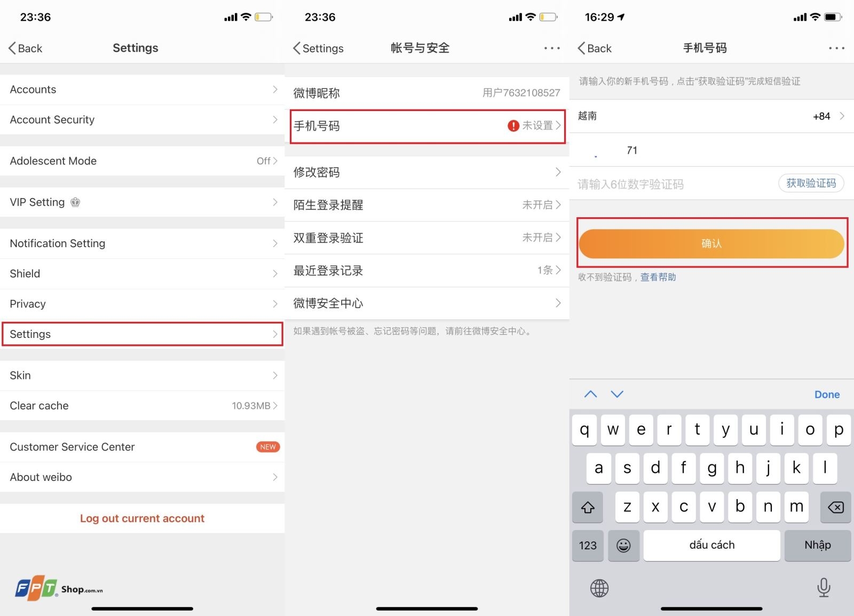Tap 获取验证码 button
This screenshot has height=616, width=854.
tap(811, 183)
